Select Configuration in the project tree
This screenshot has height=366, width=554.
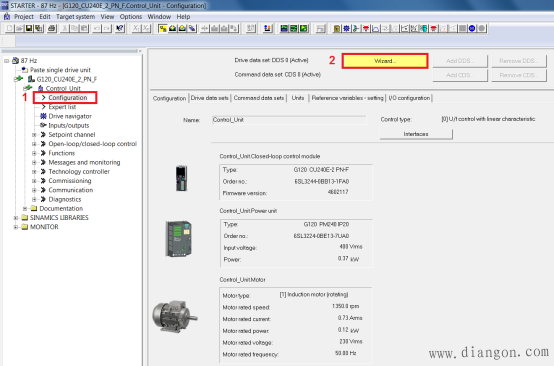click(x=67, y=98)
